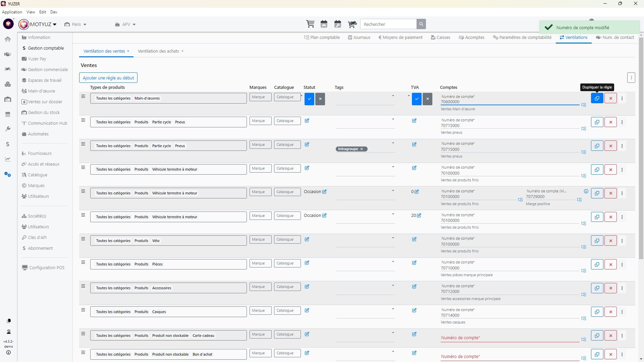Open the shopping cart icon in top toolbar
The height and width of the screenshot is (362, 644).
pos(310,24)
